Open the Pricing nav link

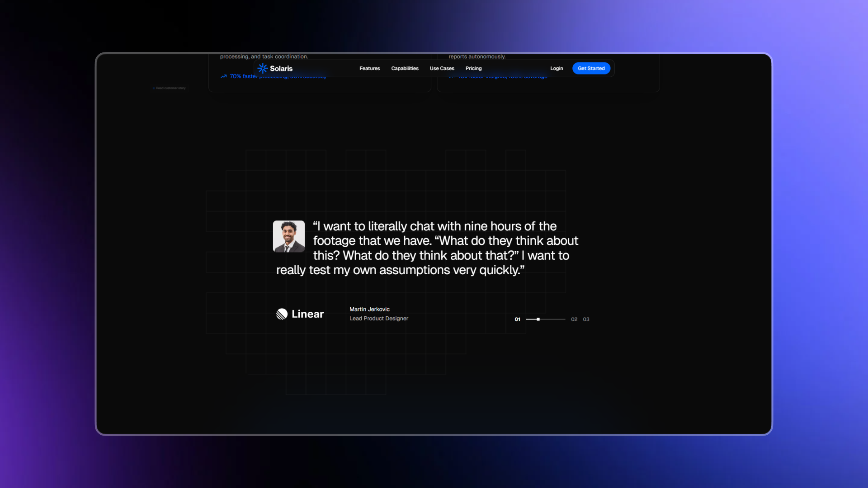473,68
